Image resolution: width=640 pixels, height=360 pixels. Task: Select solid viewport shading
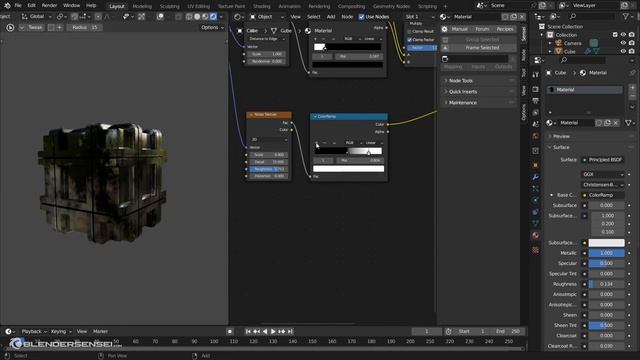pos(197,17)
